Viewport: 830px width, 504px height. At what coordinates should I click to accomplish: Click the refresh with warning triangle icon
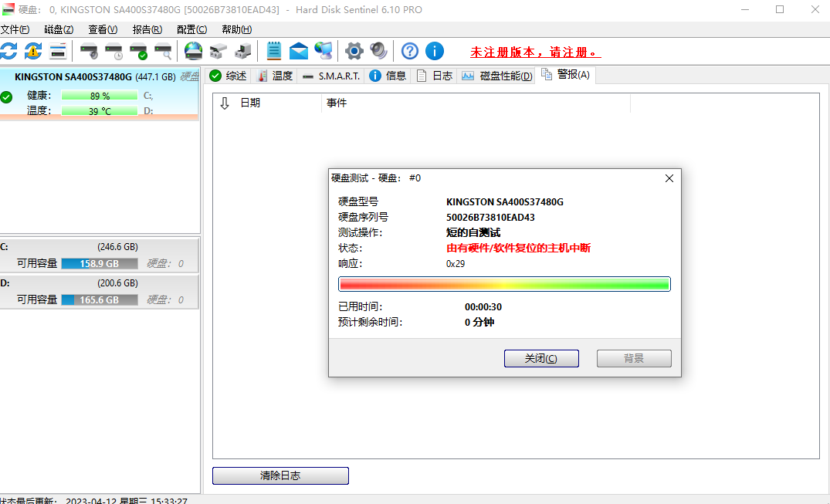(x=33, y=51)
